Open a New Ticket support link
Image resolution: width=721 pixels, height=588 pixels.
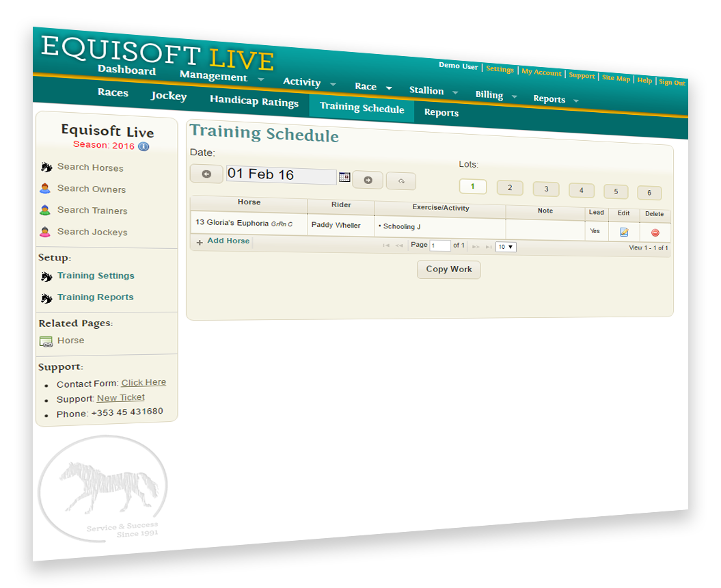coord(120,398)
